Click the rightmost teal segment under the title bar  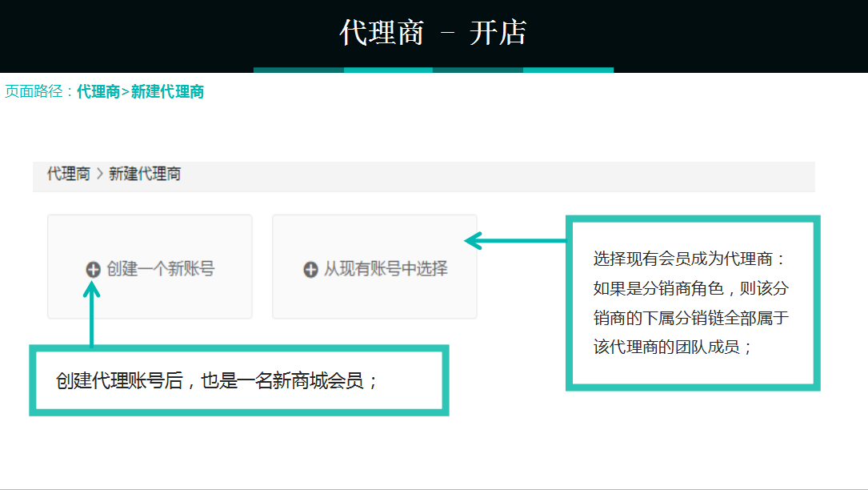569,71
